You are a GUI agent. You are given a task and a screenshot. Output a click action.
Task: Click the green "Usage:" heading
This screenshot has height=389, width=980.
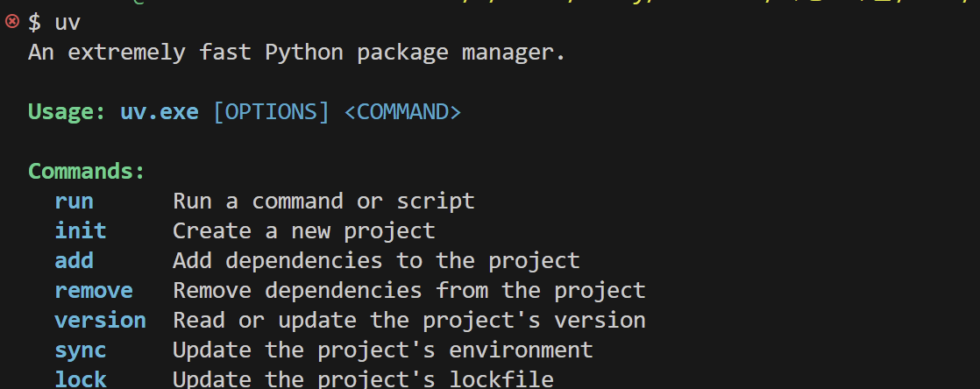click(67, 112)
